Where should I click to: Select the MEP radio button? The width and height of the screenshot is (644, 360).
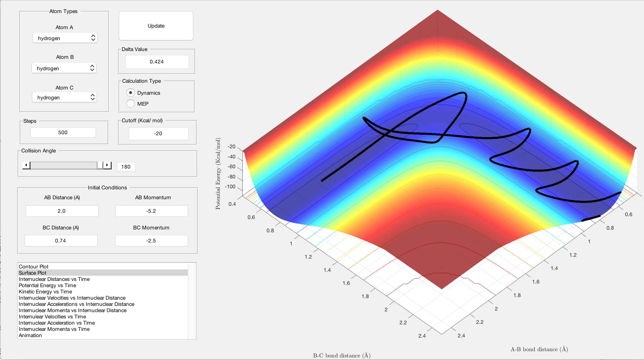(130, 104)
